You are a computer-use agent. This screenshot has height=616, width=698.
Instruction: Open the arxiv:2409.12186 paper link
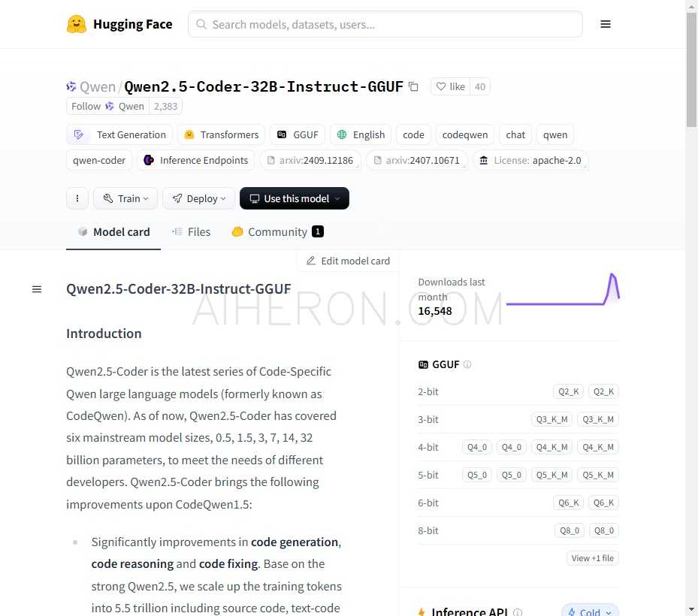310,160
